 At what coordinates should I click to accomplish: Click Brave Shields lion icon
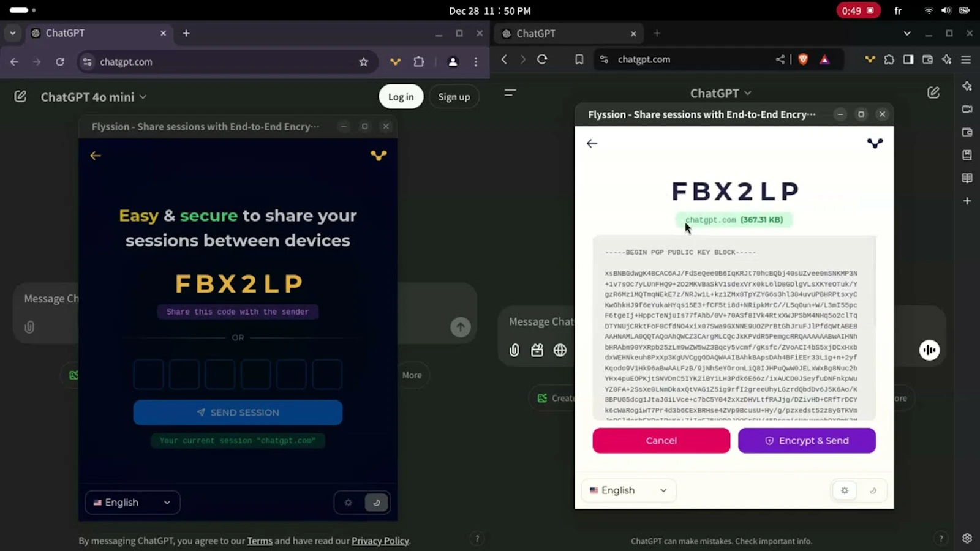(803, 59)
